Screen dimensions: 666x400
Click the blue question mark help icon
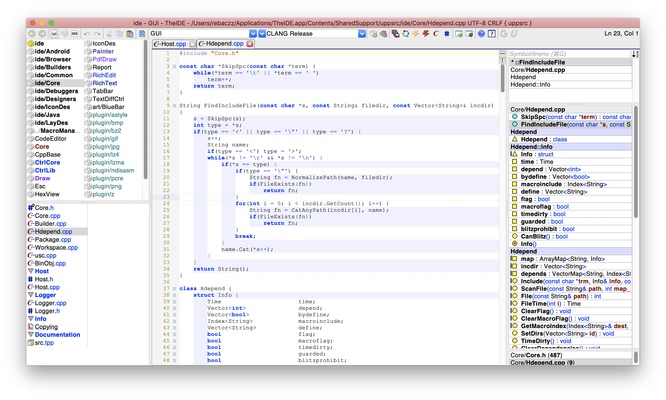pyautogui.click(x=481, y=34)
